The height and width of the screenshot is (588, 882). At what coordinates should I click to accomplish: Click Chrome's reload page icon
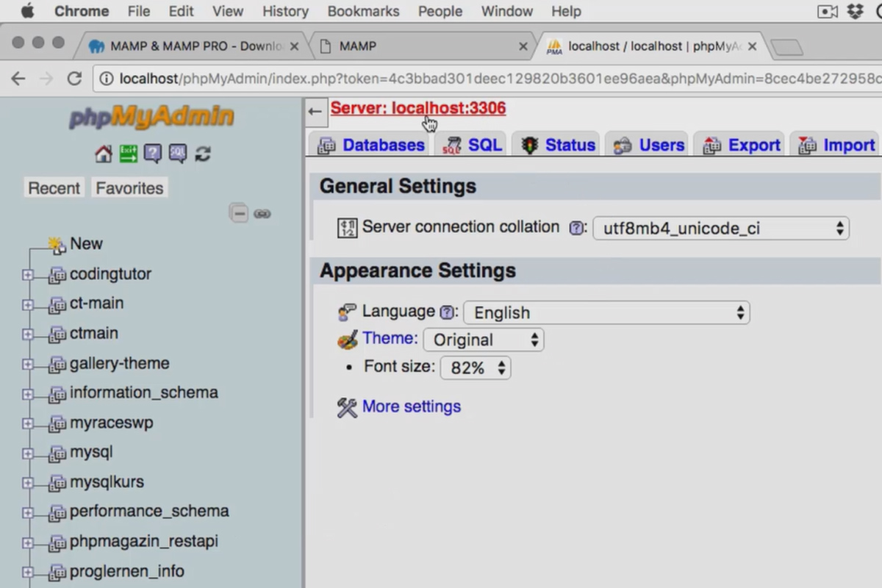[x=74, y=79]
